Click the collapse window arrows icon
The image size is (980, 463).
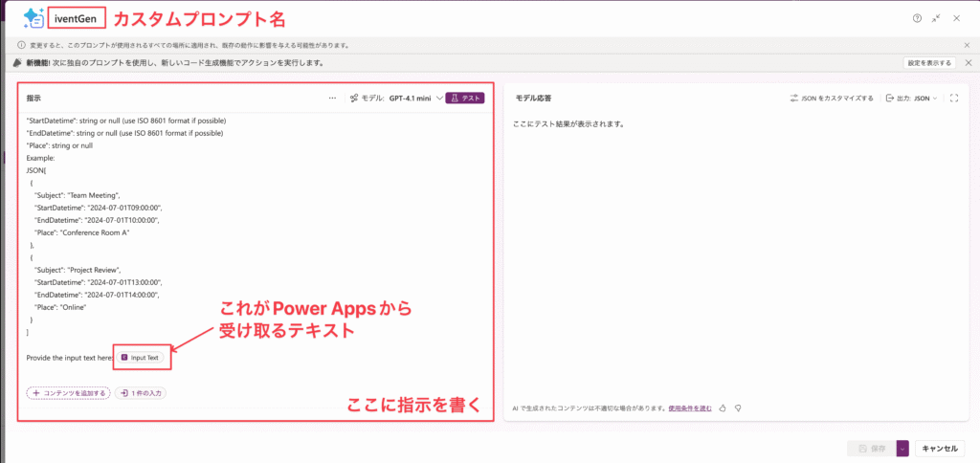click(936, 18)
